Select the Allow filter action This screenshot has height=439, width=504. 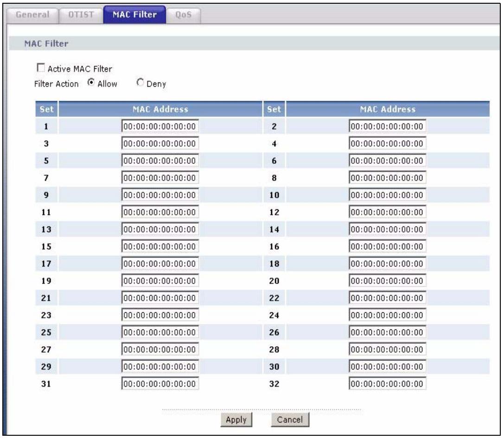click(x=91, y=83)
